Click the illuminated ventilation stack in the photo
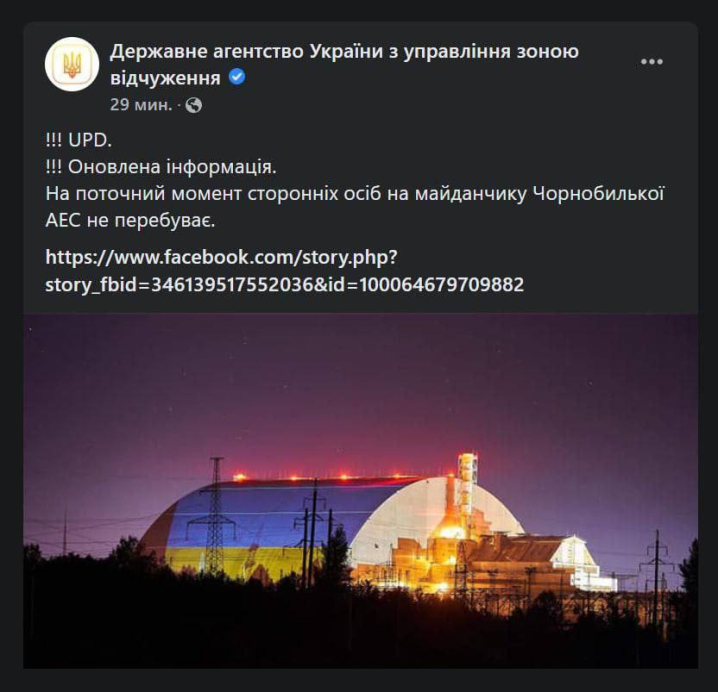The width and height of the screenshot is (718, 692). point(467,490)
